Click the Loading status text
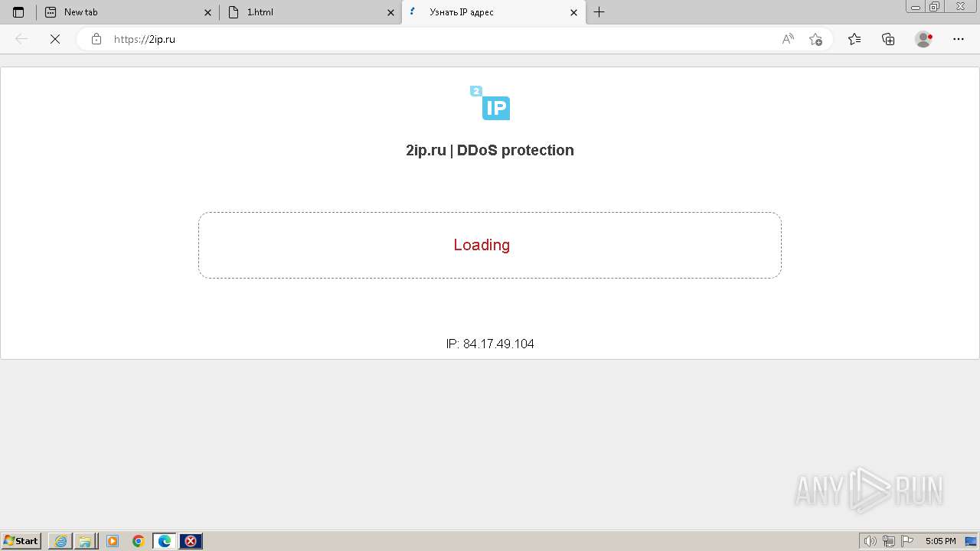This screenshot has height=551, width=980. [x=482, y=245]
